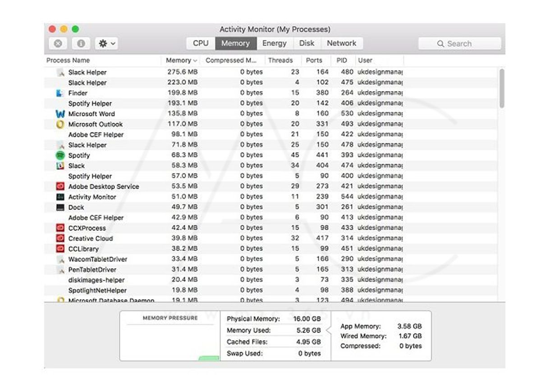Click the App Memory 3.58 GB value
This screenshot has width=541, height=392.
coord(410,326)
